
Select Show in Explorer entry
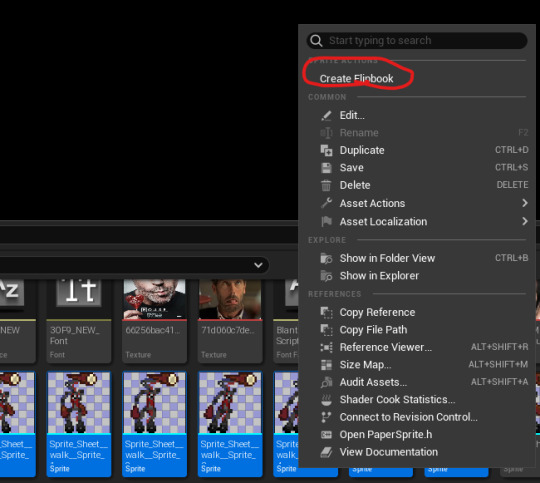pyautogui.click(x=380, y=276)
